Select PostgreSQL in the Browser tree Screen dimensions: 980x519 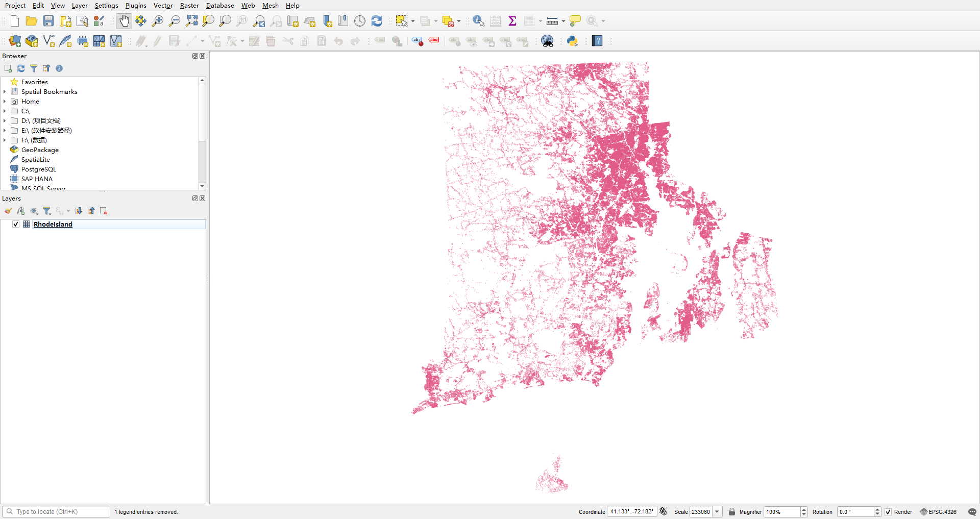point(39,169)
